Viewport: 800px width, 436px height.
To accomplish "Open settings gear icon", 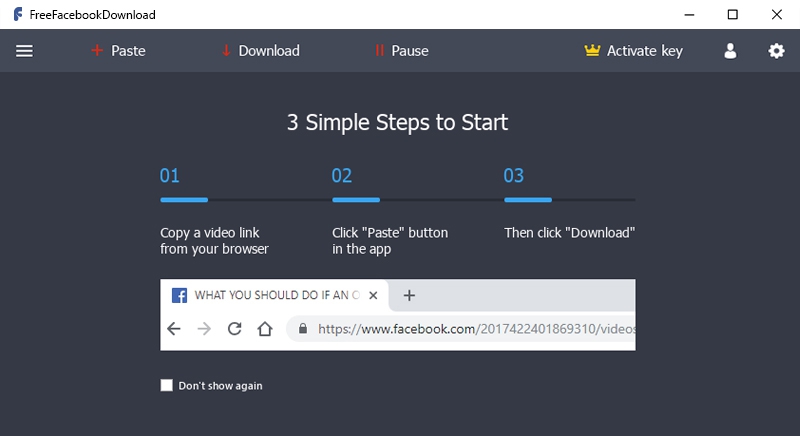I will [776, 51].
